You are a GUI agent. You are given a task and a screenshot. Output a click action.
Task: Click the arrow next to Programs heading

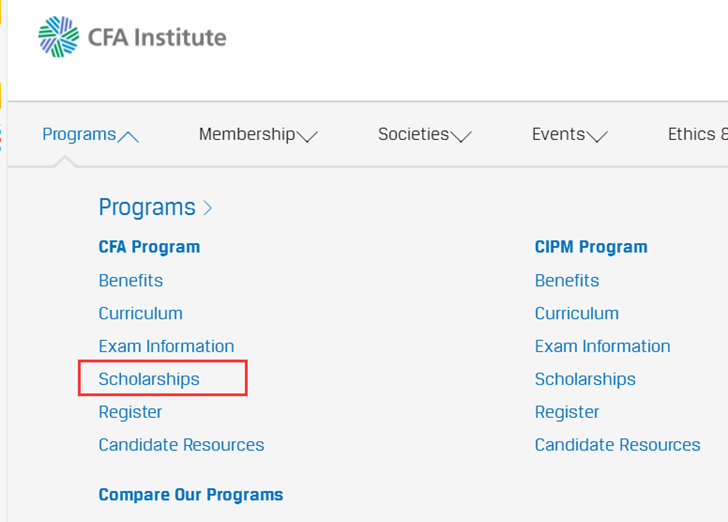(x=208, y=208)
